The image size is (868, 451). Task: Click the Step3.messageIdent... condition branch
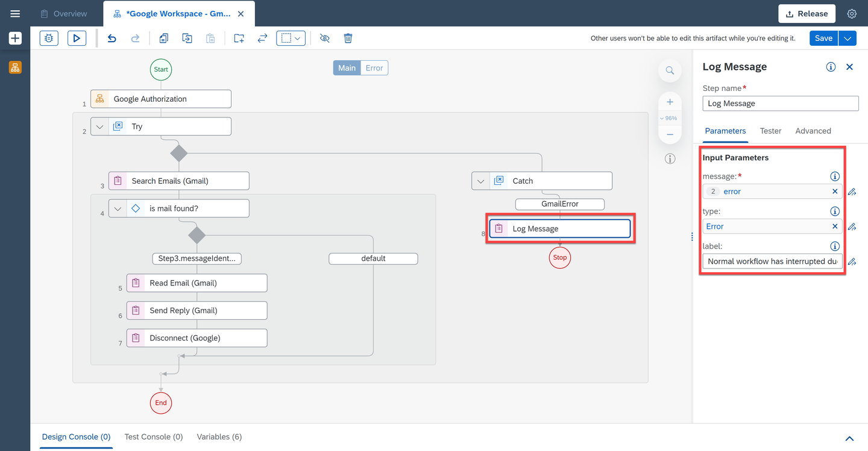pyautogui.click(x=197, y=258)
